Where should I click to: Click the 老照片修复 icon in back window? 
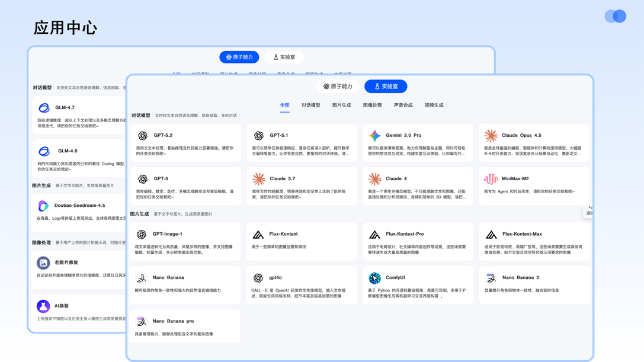(x=43, y=262)
